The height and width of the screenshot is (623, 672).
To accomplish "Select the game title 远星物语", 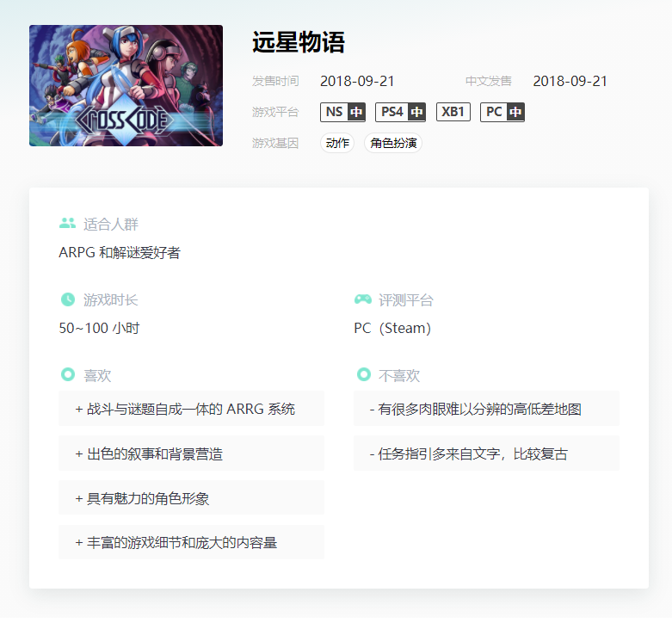I will (299, 42).
